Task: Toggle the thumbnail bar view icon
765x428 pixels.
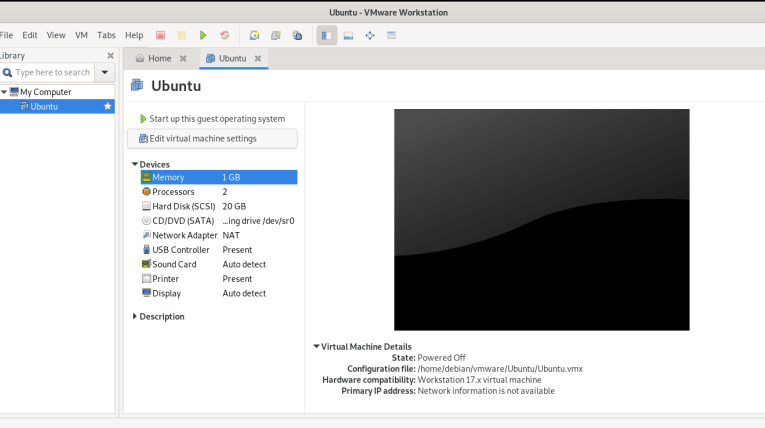Action: pos(348,35)
